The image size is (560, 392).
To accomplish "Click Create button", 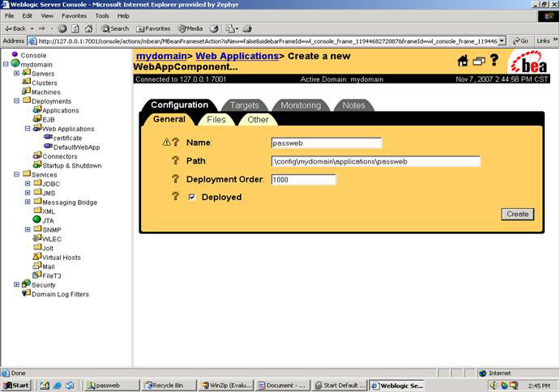I will pos(518,214).
